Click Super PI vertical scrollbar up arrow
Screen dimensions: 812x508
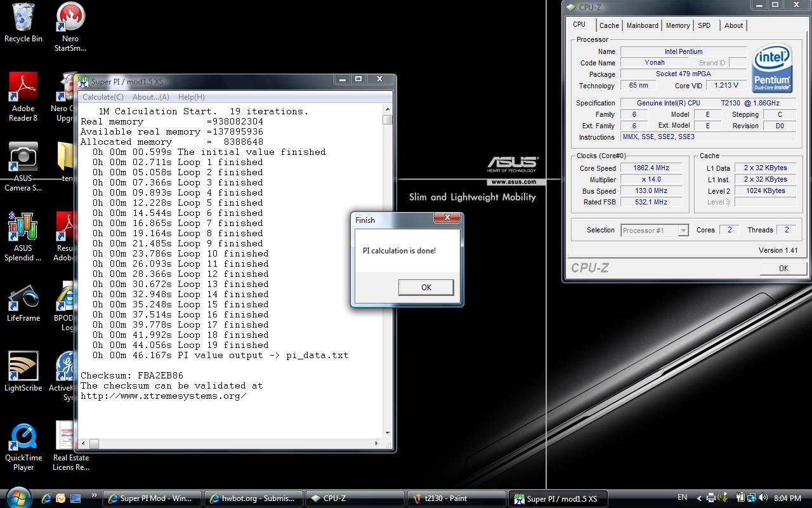pos(388,109)
